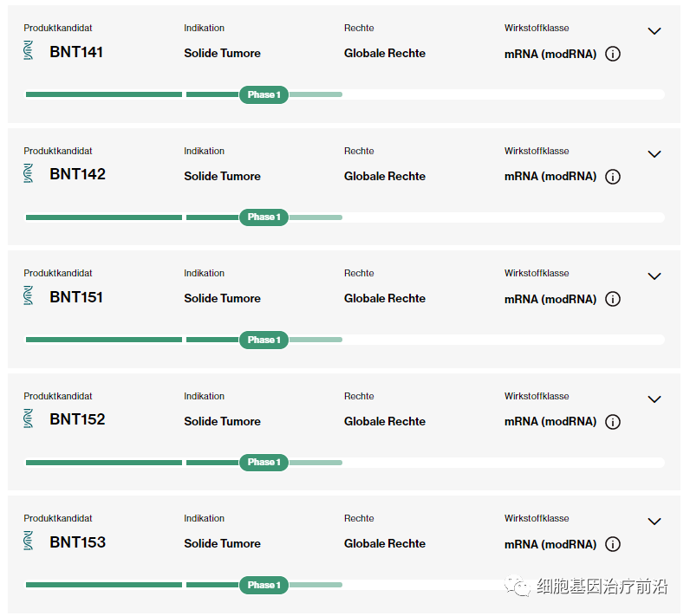This screenshot has height=616, width=690.
Task: Click the DNA helix icon next to BNT153
Action: (29, 541)
